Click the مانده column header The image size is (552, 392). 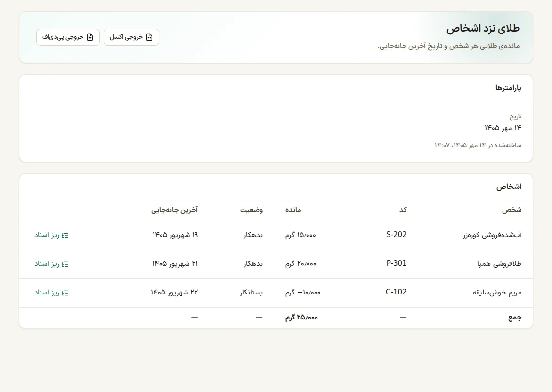click(x=293, y=210)
